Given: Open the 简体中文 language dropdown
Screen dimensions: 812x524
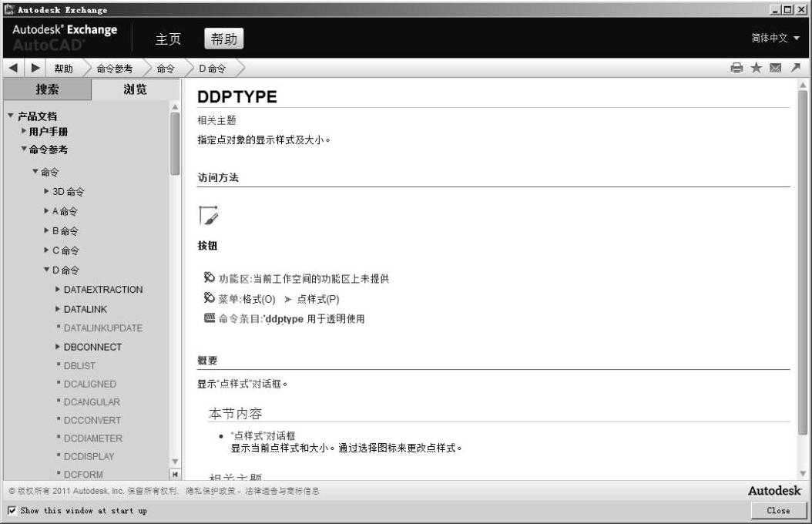Looking at the screenshot, I should click(775, 38).
